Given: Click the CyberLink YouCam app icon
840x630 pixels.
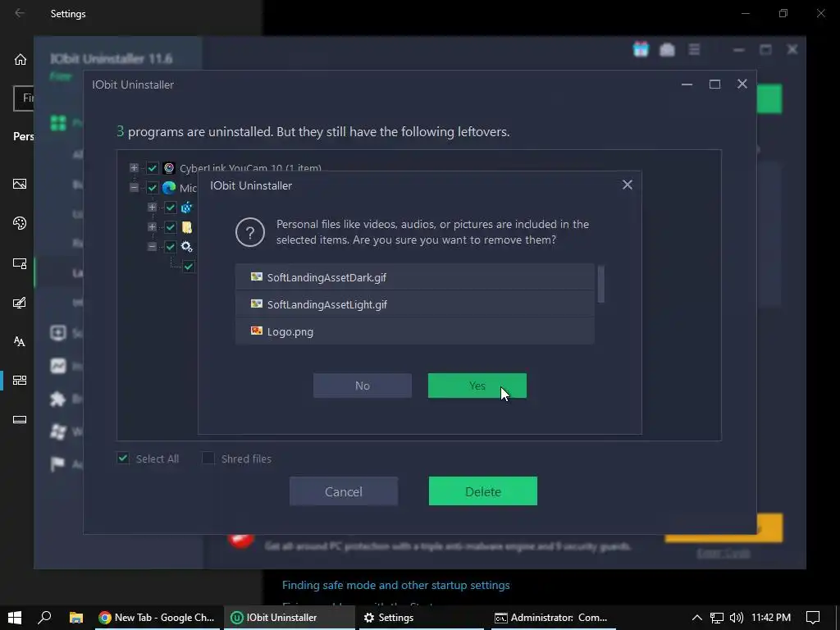Looking at the screenshot, I should [x=169, y=168].
